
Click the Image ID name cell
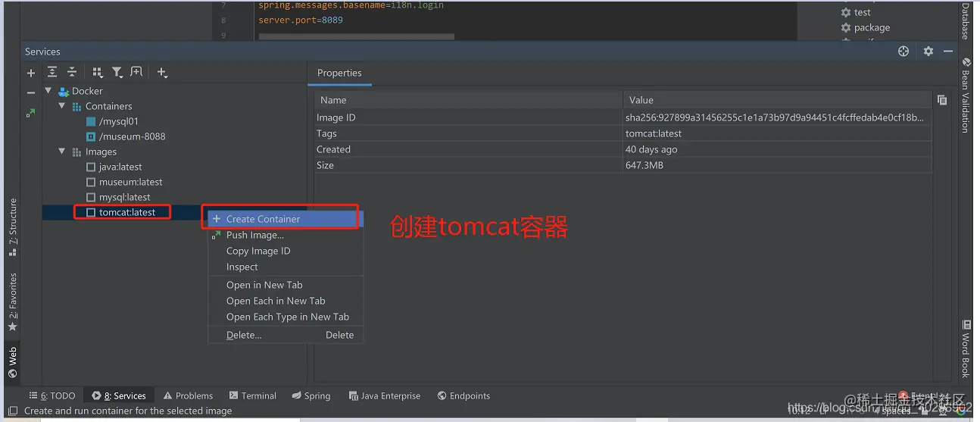[x=469, y=117]
